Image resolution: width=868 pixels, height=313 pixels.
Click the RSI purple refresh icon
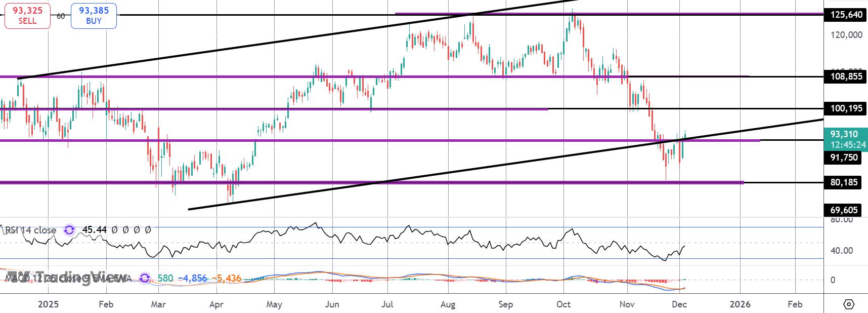pos(69,230)
